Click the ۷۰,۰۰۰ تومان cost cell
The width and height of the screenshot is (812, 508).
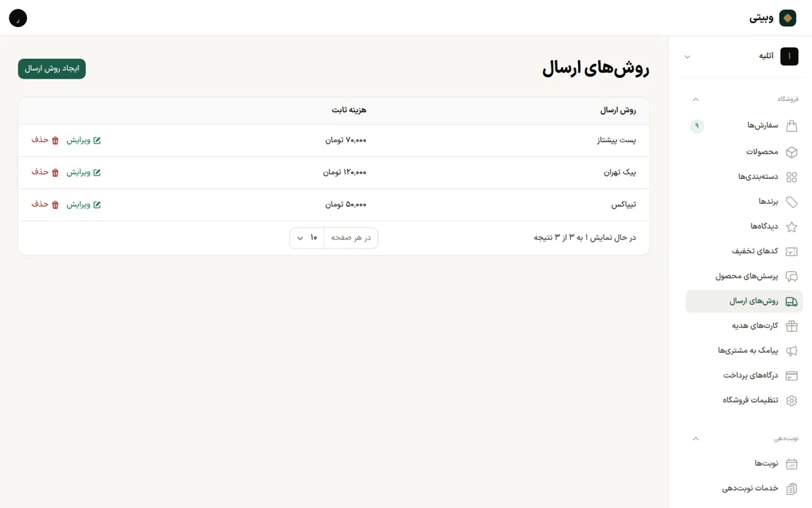[346, 140]
